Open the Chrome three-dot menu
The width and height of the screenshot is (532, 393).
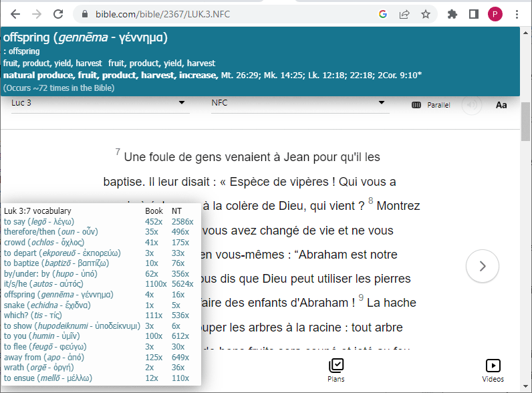517,13
